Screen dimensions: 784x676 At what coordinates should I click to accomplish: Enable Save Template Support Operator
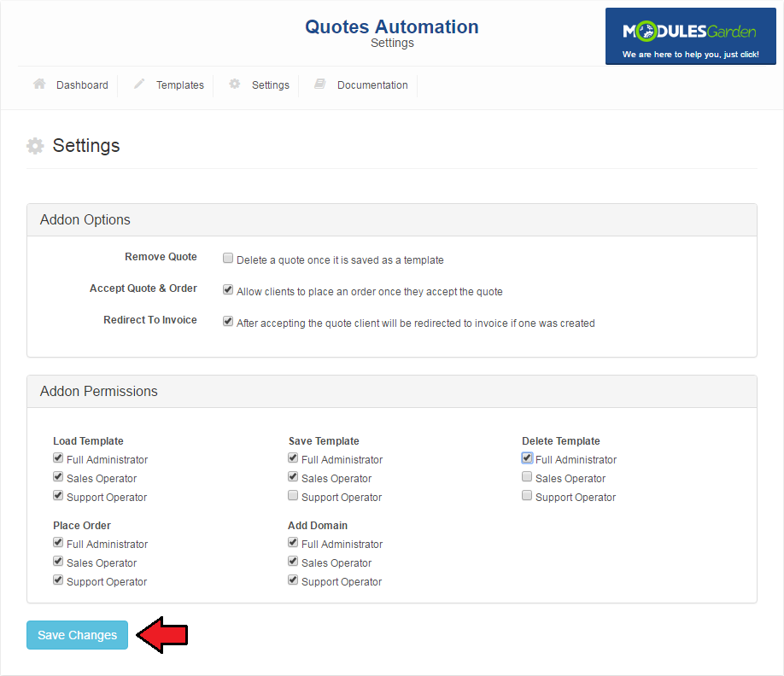pos(293,496)
